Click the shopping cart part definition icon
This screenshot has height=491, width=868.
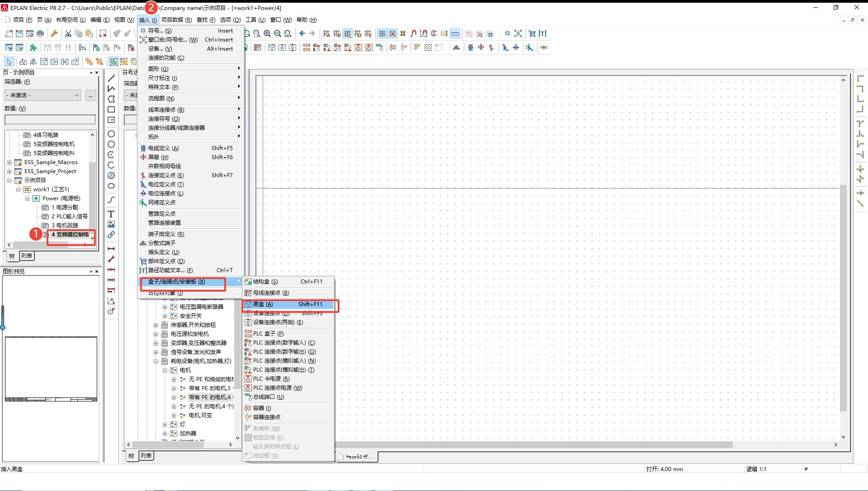532,33
